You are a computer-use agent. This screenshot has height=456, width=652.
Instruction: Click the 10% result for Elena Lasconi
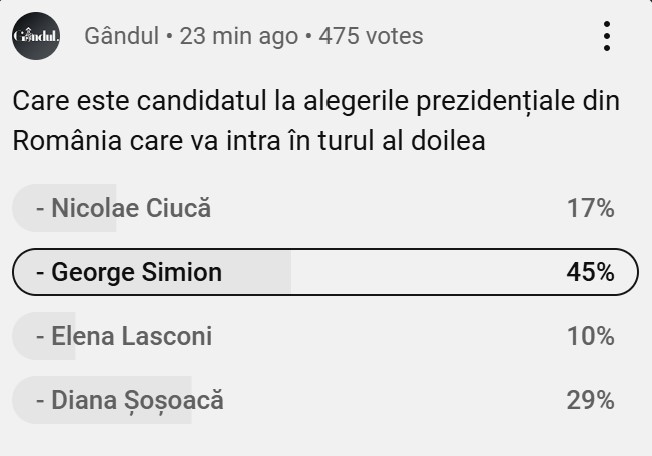[x=590, y=336]
